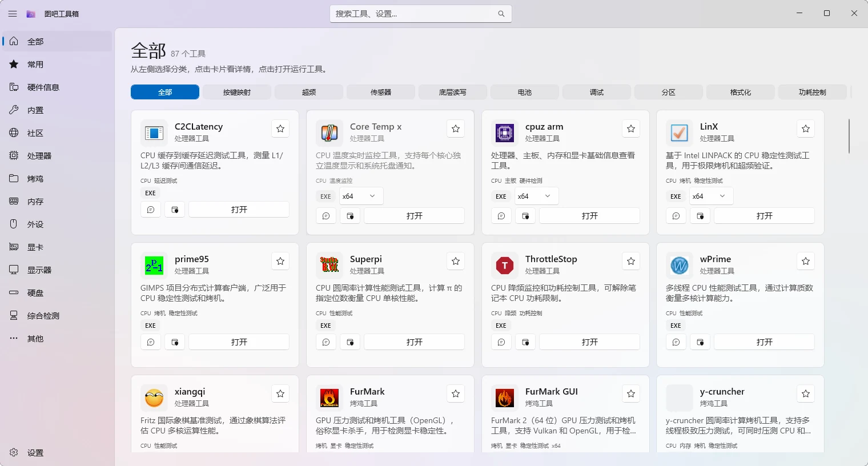Click the comment icon on the Superpi card
Screen dimensions: 868x466
click(326, 342)
